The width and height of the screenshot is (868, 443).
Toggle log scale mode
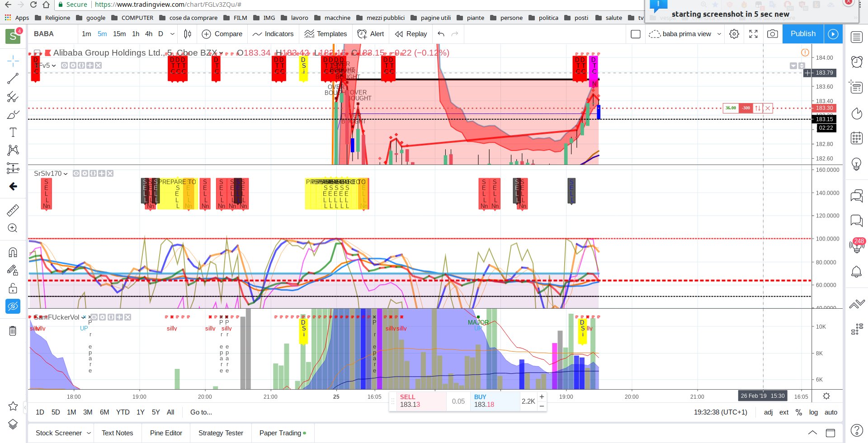tap(813, 412)
